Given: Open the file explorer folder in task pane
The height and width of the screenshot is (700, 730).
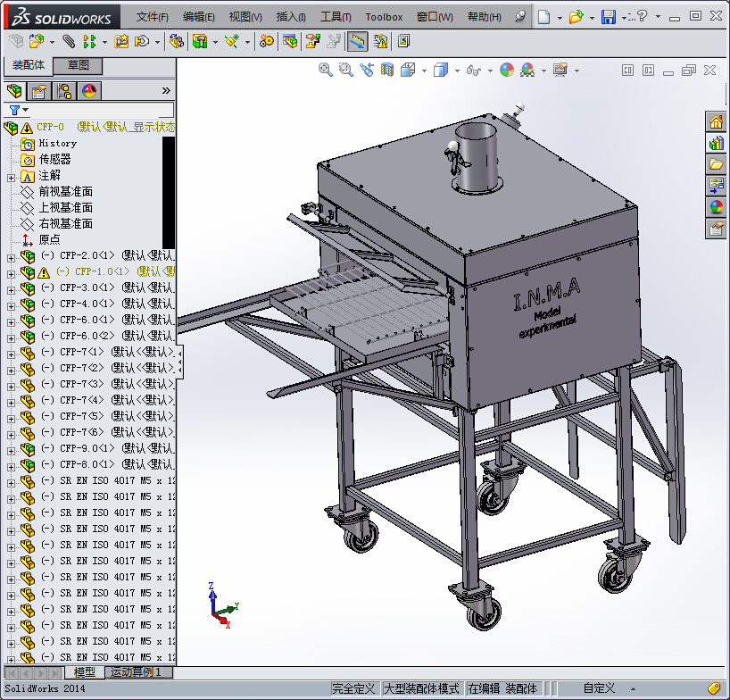Looking at the screenshot, I should point(716,164).
